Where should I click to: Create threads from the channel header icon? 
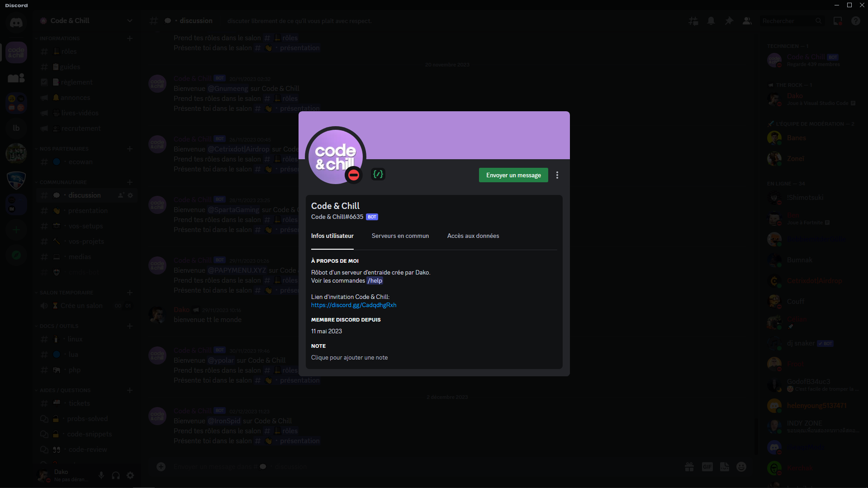coord(693,21)
